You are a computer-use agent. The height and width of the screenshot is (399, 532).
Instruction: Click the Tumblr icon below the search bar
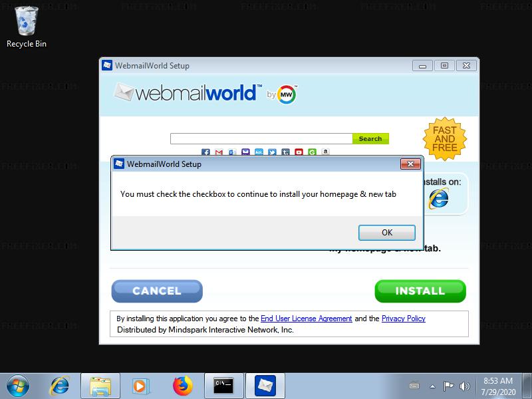[285, 152]
